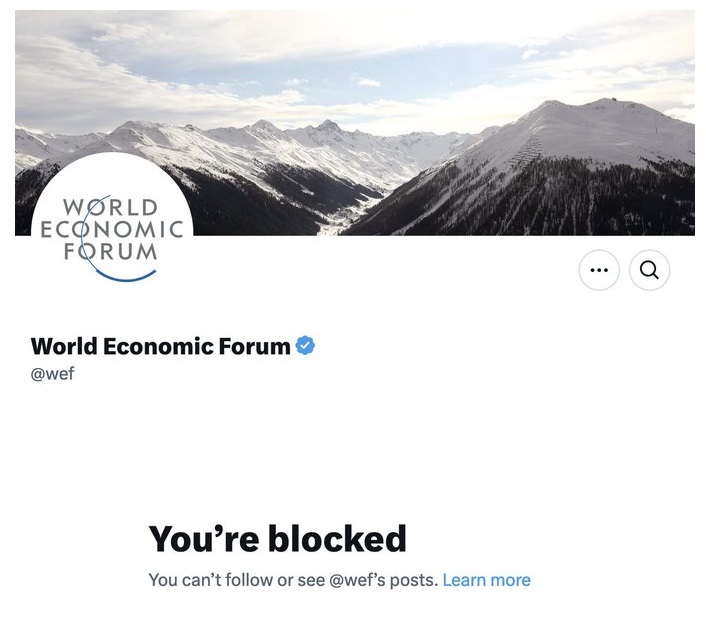Click the magnifying glass search icon

tap(649, 270)
